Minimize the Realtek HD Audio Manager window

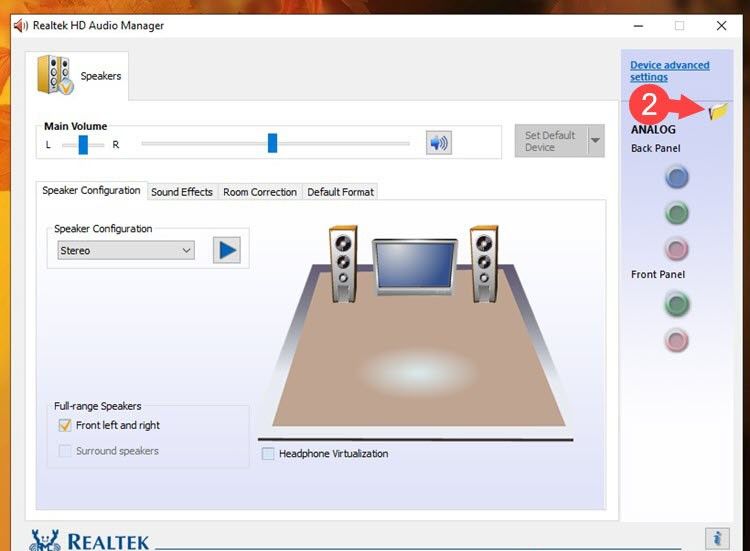click(x=638, y=26)
